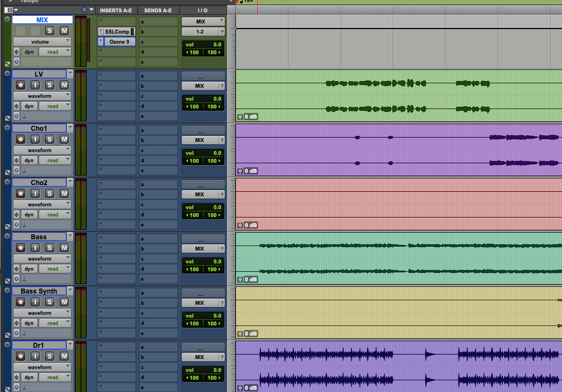Click the volume value on LV track
Screen dimensions: 562x392
tap(217, 98)
